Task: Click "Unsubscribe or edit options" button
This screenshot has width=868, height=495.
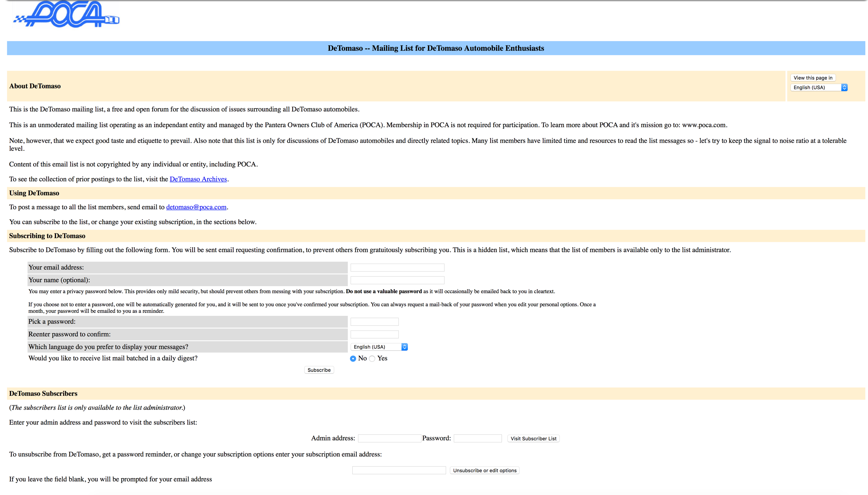Action: tap(484, 471)
